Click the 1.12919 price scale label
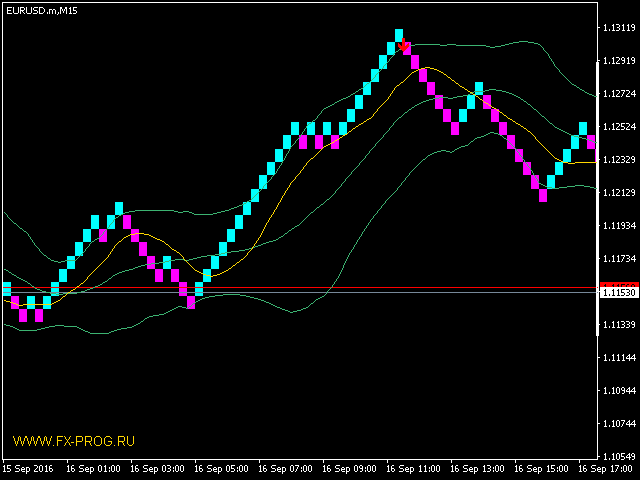This screenshot has width=640, height=480. pyautogui.click(x=619, y=61)
